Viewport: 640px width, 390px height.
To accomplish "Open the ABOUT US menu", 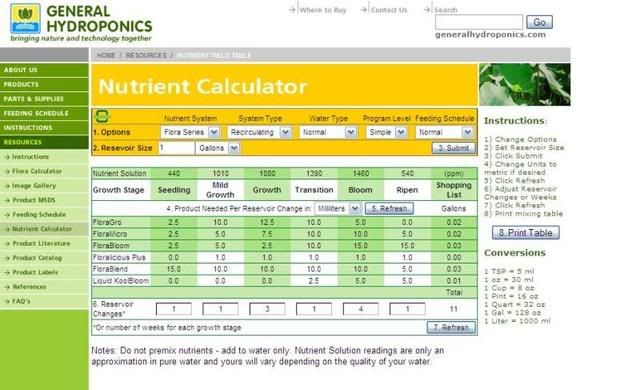I will point(44,70).
